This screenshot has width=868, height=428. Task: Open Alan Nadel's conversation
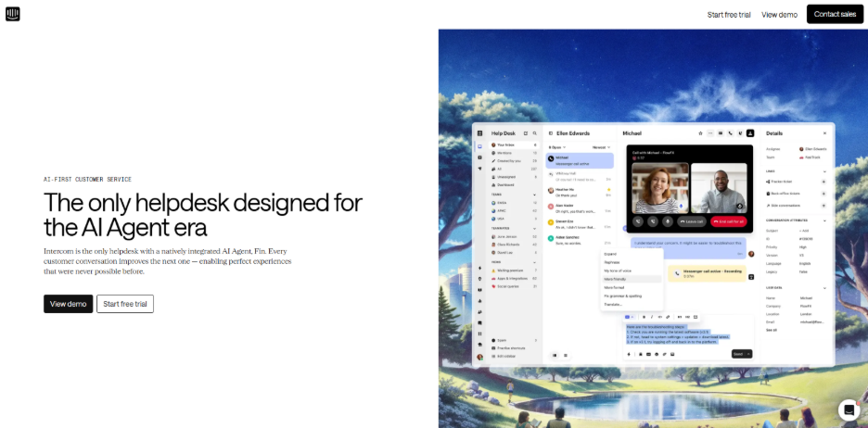click(x=580, y=208)
